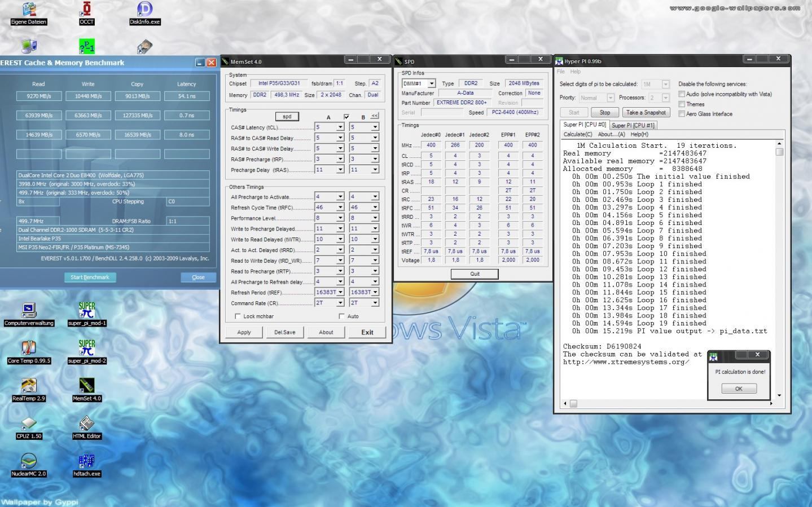
Task: Open Precharge Delay (tRAS) column B dropdown
Action: pos(375,169)
